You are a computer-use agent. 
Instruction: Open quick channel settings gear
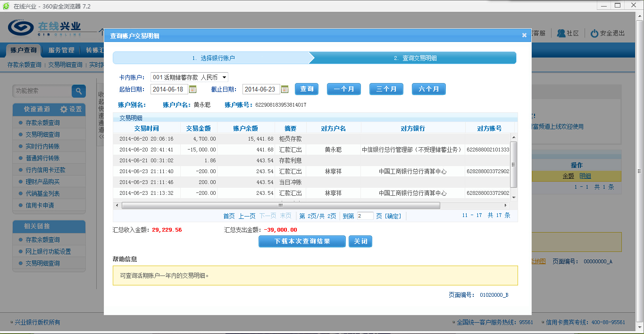point(64,109)
